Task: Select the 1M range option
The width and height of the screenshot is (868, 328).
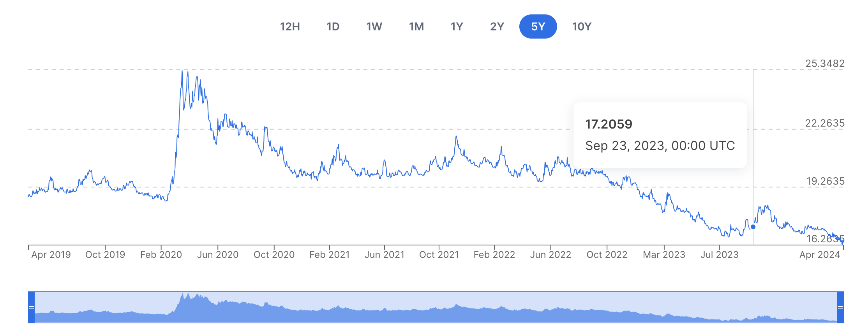Action: tap(416, 26)
